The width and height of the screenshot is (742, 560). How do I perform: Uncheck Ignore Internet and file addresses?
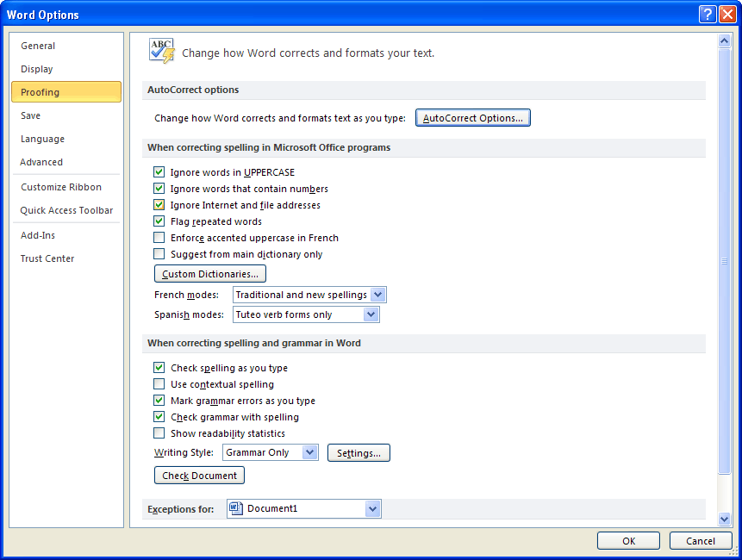click(x=159, y=205)
